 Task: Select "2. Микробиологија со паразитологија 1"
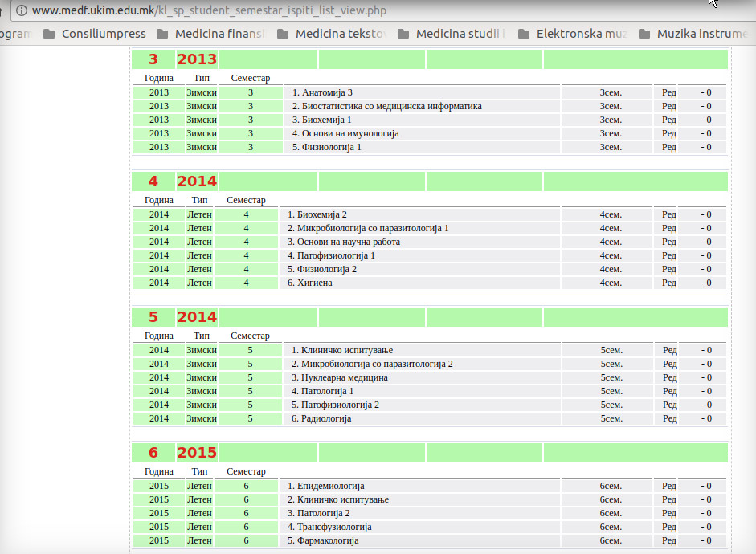[x=368, y=228]
